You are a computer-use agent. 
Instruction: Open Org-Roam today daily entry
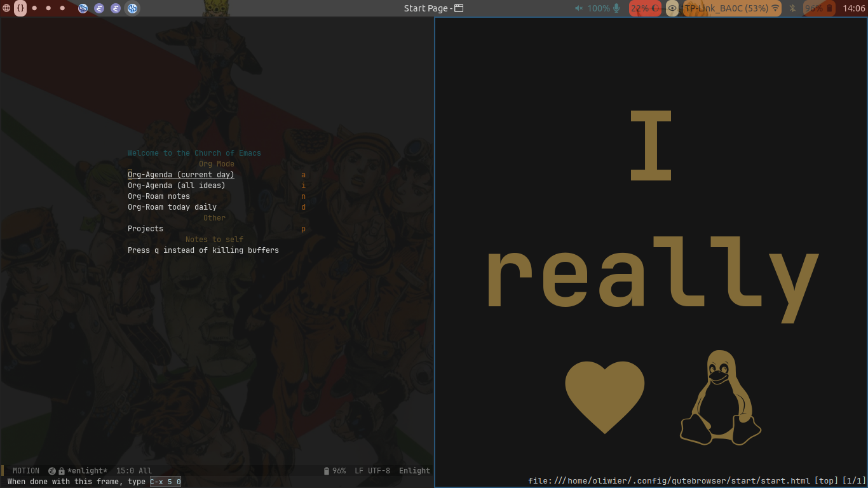click(x=172, y=207)
